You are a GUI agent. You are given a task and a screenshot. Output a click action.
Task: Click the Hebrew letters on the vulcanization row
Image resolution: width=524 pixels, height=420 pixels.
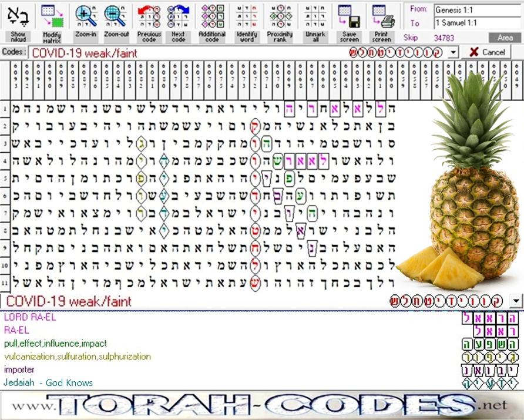point(490,357)
